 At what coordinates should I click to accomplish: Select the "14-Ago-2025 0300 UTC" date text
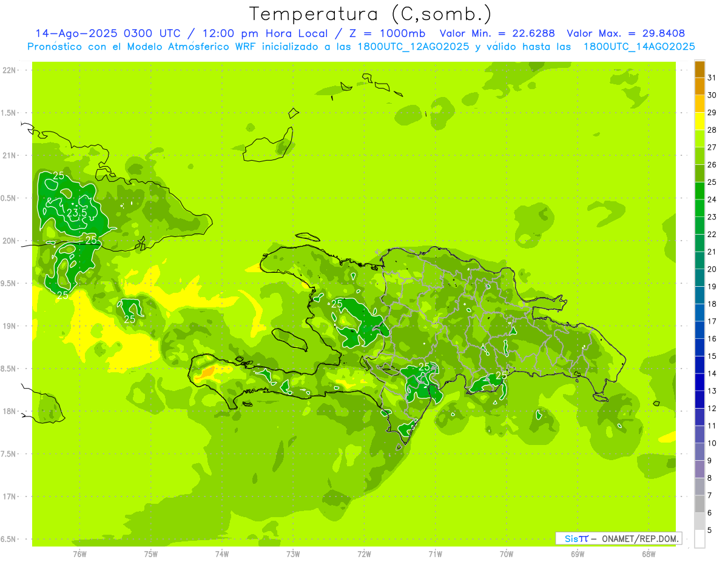[x=107, y=33]
